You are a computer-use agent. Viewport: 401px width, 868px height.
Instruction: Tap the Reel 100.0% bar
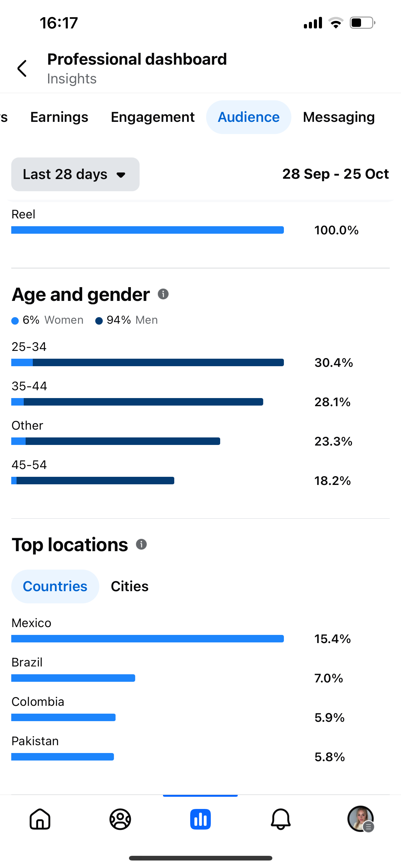coord(147,230)
